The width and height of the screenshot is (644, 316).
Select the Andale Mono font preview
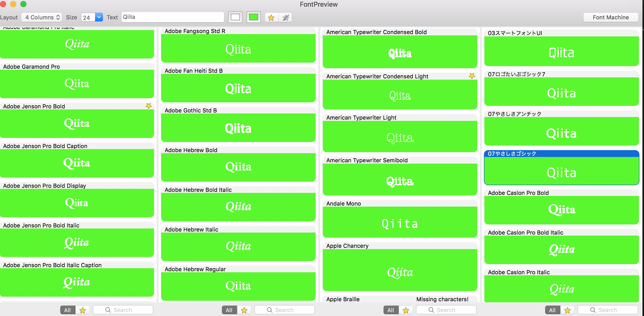(400, 222)
